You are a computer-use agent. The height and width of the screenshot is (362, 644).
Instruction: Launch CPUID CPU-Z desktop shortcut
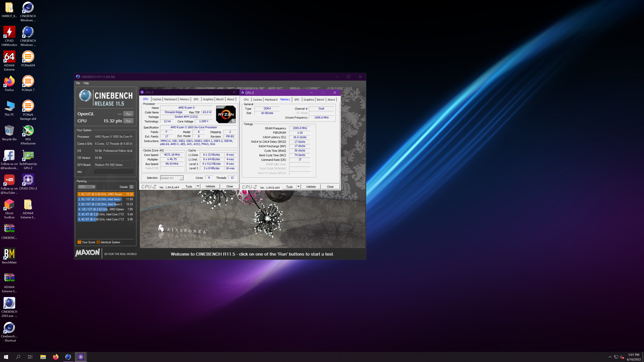28,182
